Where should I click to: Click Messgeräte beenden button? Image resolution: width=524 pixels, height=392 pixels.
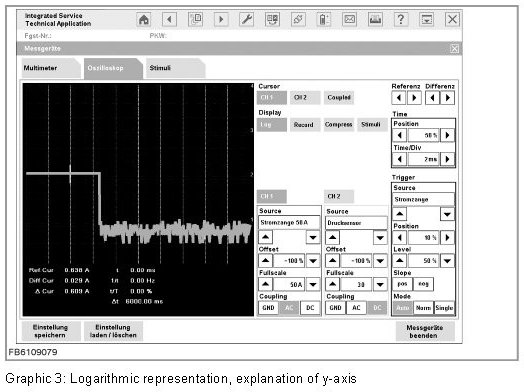(x=425, y=332)
